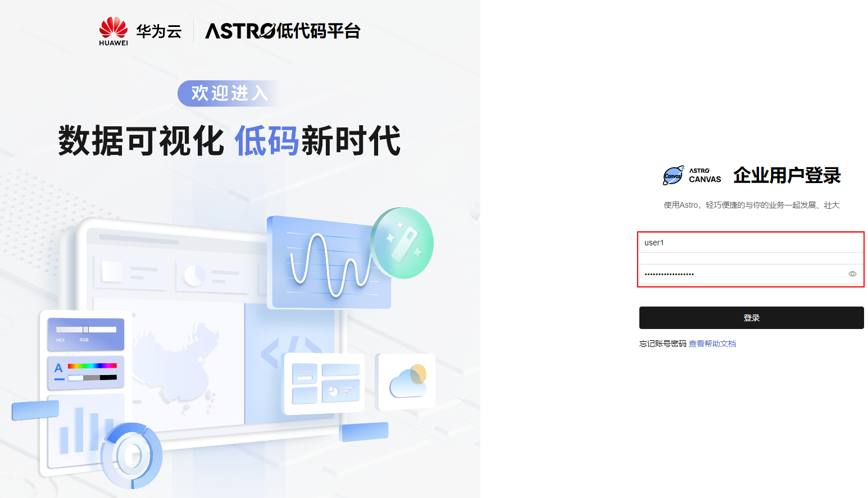Click the 企业用户登录 heading

click(787, 175)
